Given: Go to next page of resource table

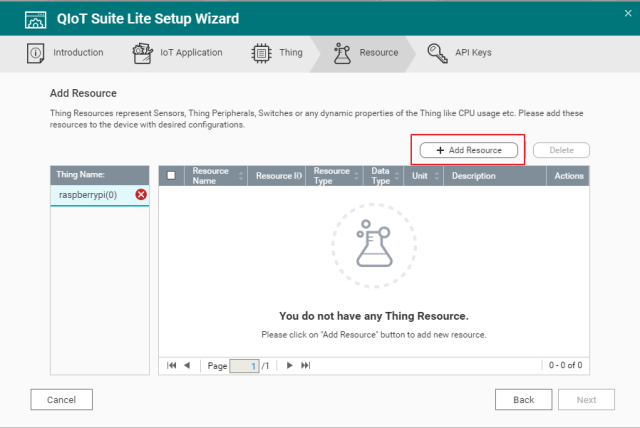Looking at the screenshot, I should click(x=289, y=365).
